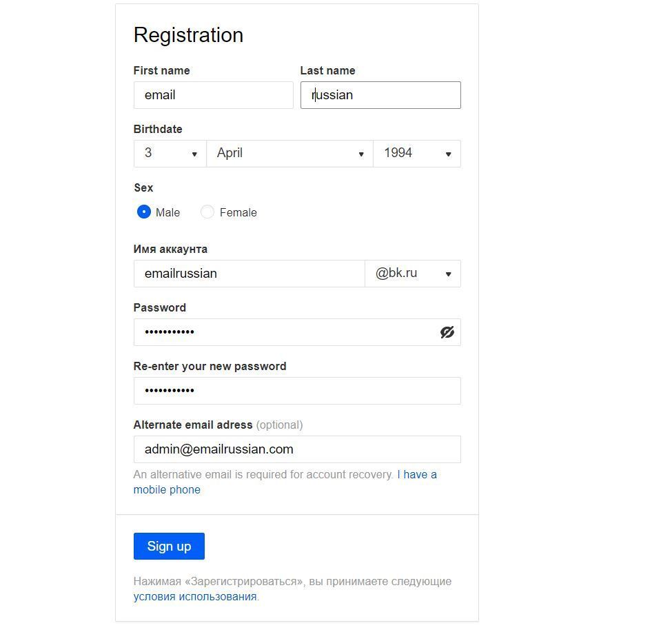The width and height of the screenshot is (672, 632).
Task: Open the 1994 birth year dropdown
Action: [x=416, y=154]
